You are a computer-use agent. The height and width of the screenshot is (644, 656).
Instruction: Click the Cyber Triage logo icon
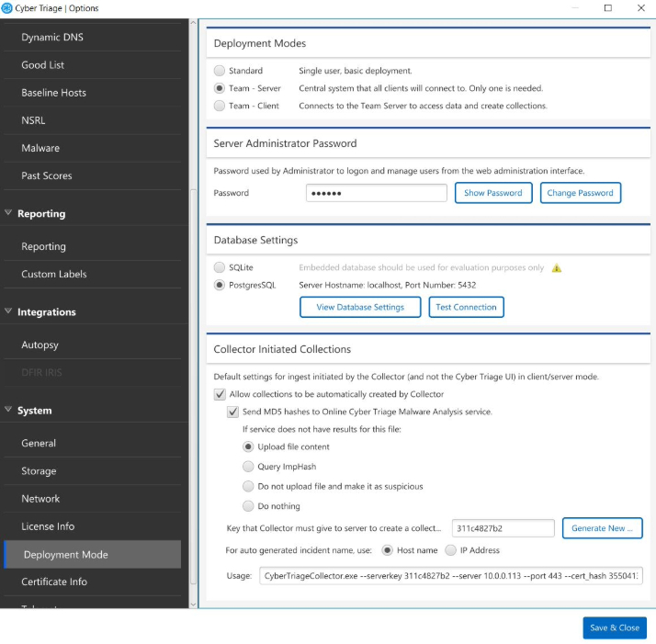[8, 8]
